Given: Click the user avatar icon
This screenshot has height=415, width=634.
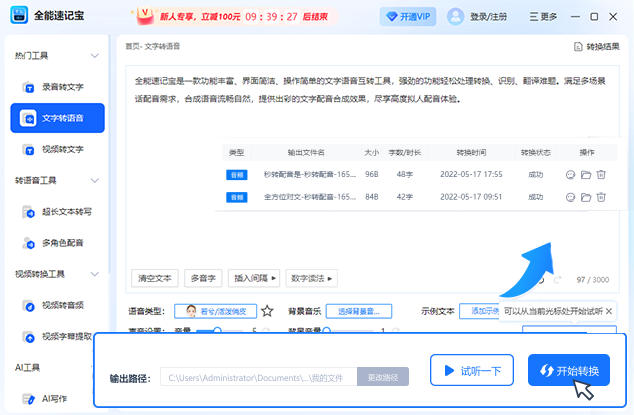Looking at the screenshot, I should pos(455,17).
